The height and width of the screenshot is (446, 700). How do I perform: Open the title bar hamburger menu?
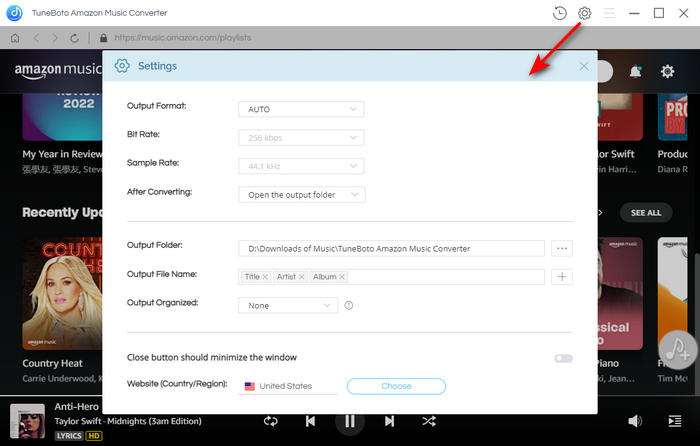pos(609,13)
